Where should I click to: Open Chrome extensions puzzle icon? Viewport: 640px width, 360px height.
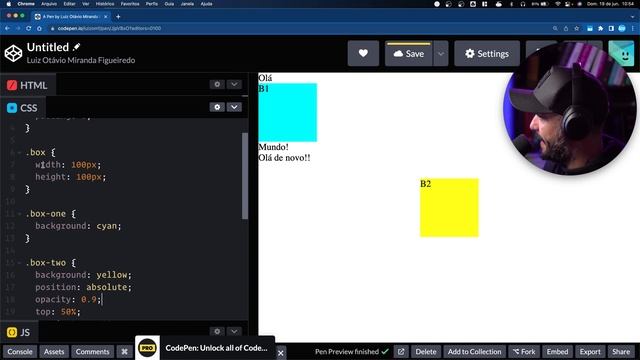click(x=600, y=28)
